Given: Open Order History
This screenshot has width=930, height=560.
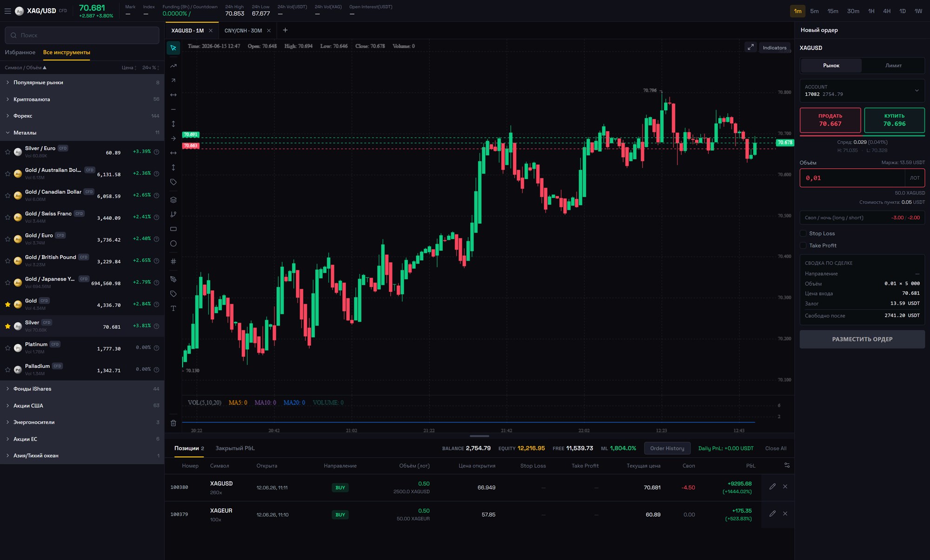Looking at the screenshot, I should [667, 448].
